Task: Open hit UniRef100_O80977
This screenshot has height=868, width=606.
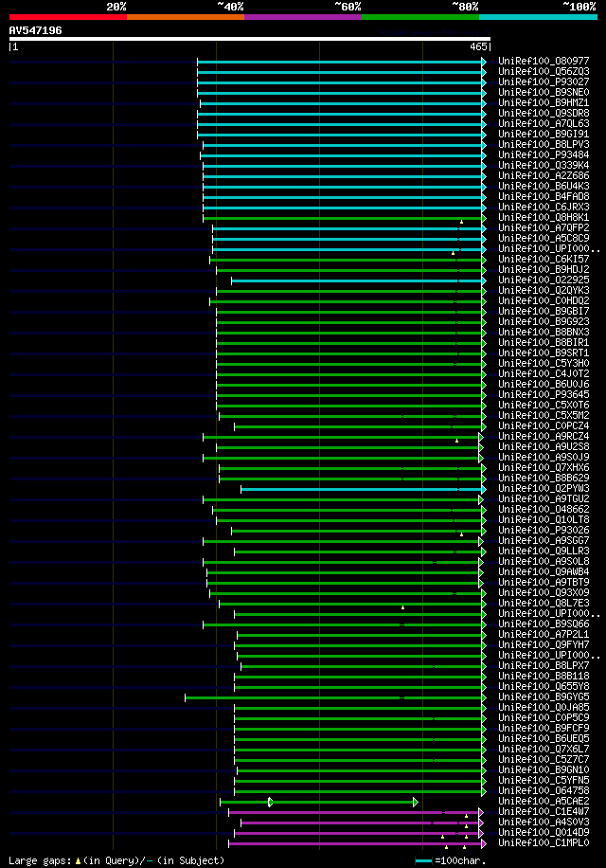Action: tap(544, 61)
